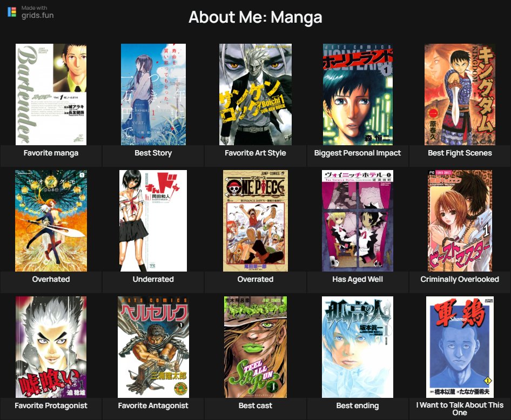Select the 'Favorite Antagonist' caption
The width and height of the screenshot is (511, 420).
click(153, 405)
